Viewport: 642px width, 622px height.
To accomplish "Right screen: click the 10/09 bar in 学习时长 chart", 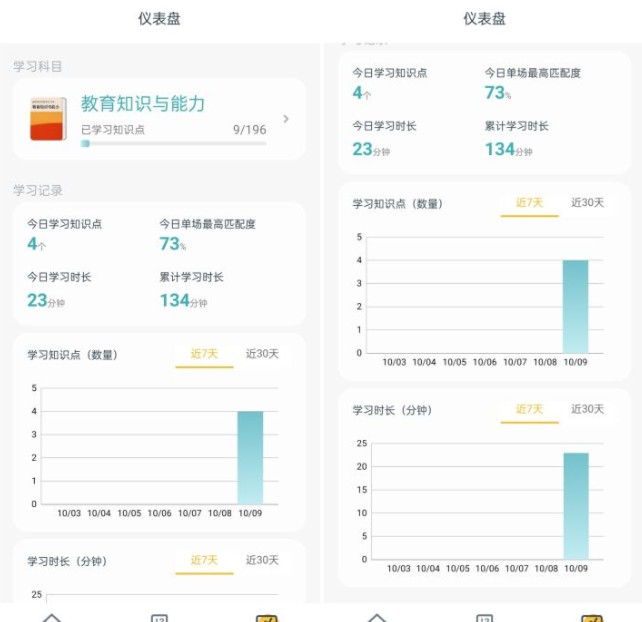I will pyautogui.click(x=576, y=506).
